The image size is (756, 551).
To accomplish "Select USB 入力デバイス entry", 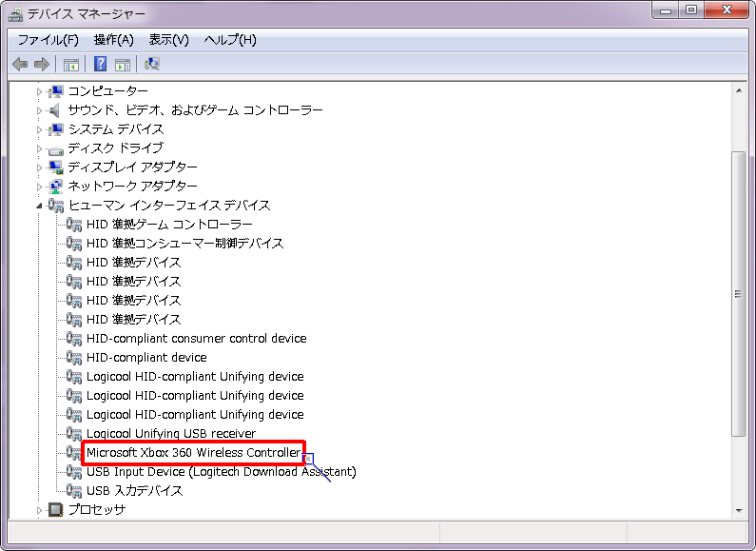I will coord(134,491).
